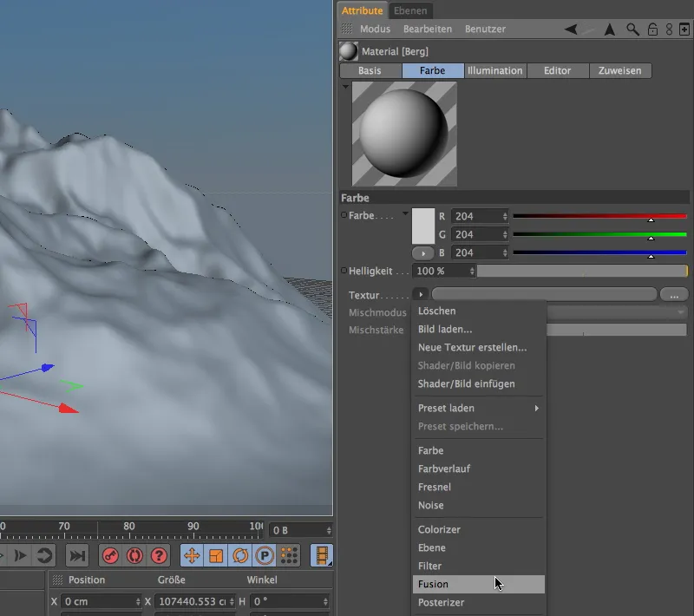Toggle scale keyframe recording icon
694x616 pixels.
coord(217,556)
